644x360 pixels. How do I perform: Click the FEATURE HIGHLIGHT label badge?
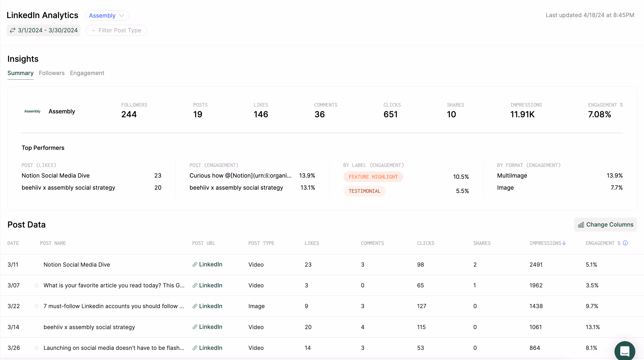click(x=373, y=177)
